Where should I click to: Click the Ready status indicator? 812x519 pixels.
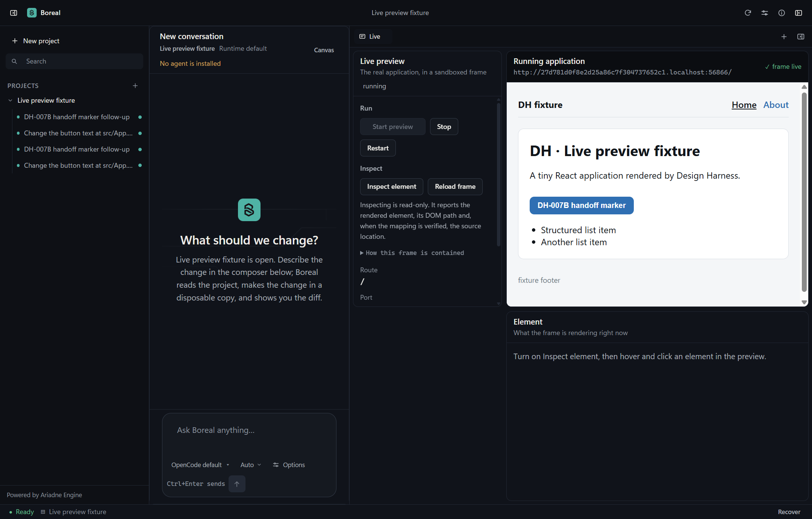[21, 512]
